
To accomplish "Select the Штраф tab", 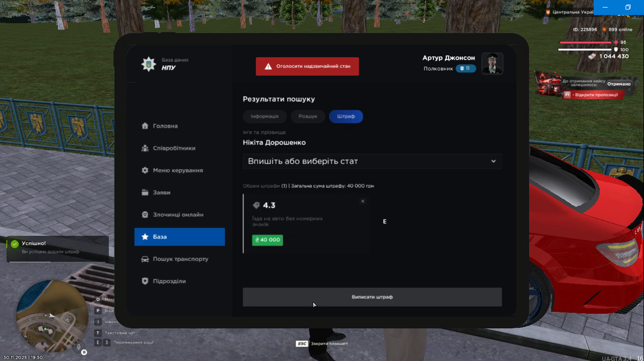I will (346, 116).
